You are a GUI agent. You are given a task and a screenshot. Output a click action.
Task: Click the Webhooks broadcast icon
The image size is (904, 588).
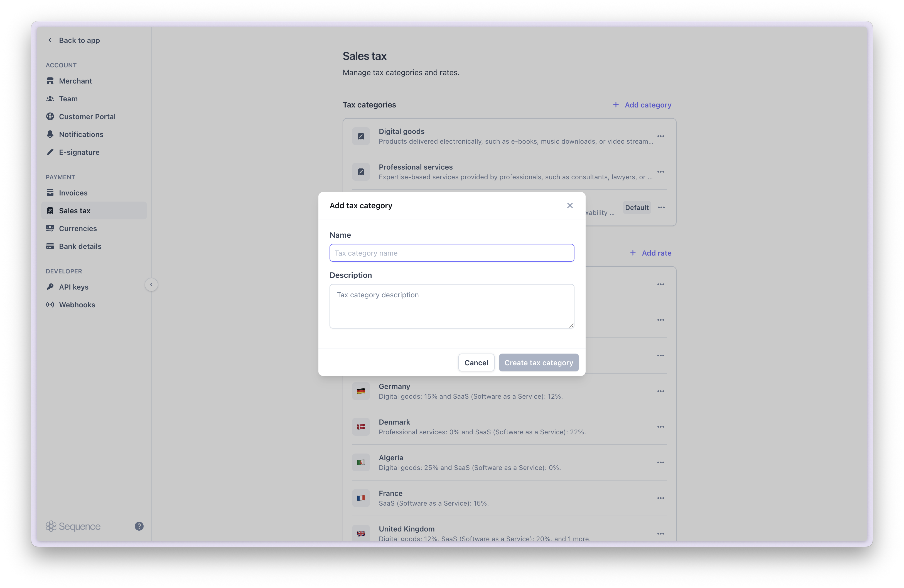point(50,305)
